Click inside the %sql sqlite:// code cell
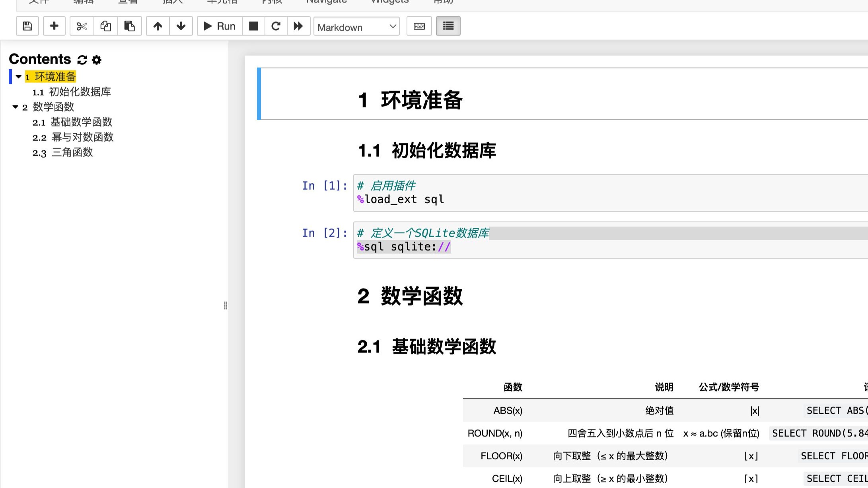 click(611, 240)
